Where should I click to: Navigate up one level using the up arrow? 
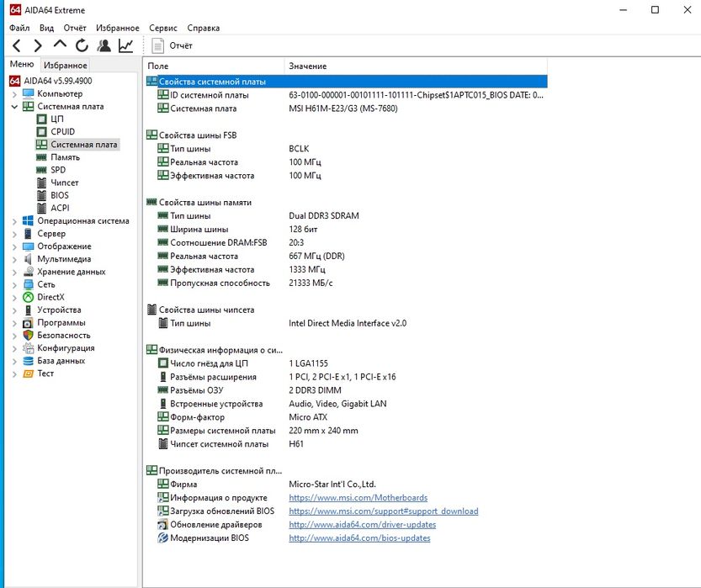coord(60,45)
